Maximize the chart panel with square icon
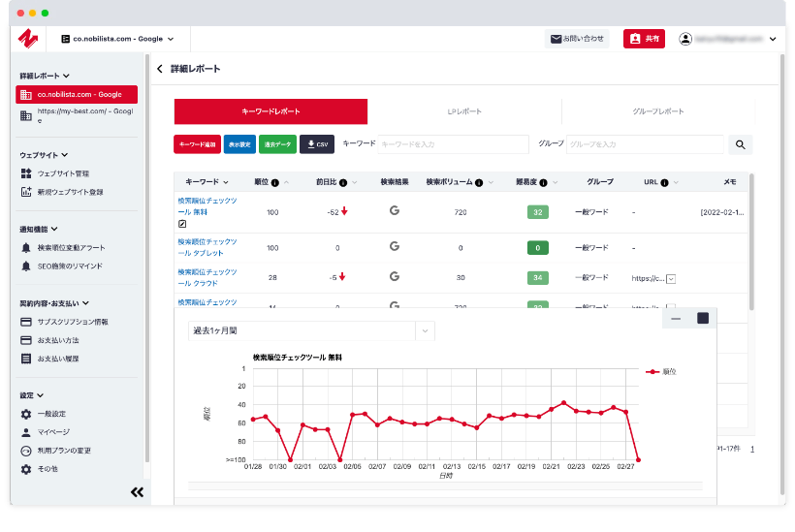Image resolution: width=795 pixels, height=532 pixels. (x=703, y=318)
